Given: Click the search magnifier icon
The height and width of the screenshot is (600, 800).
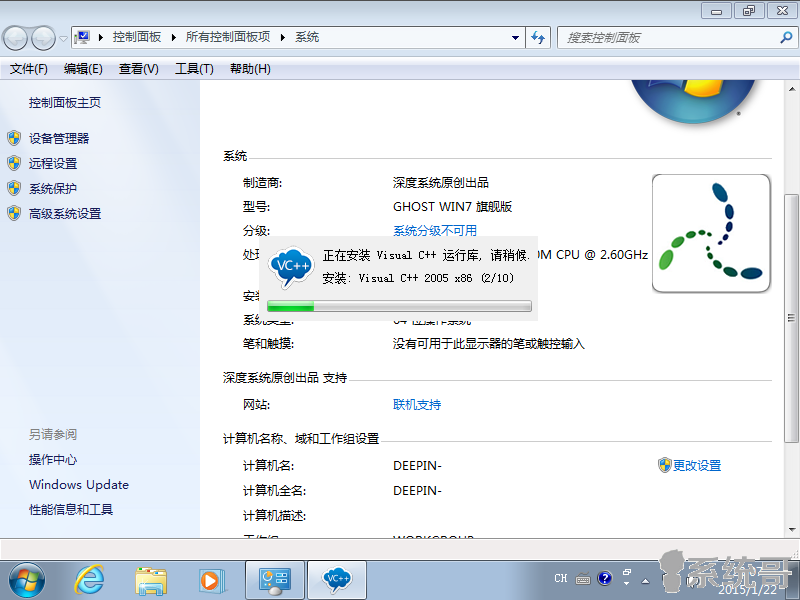Looking at the screenshot, I should 786,37.
